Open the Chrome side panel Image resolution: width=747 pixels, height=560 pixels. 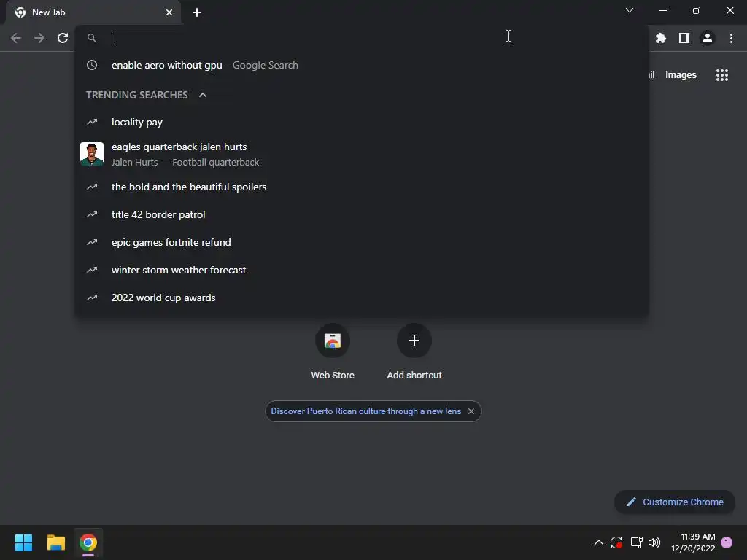[x=684, y=38]
